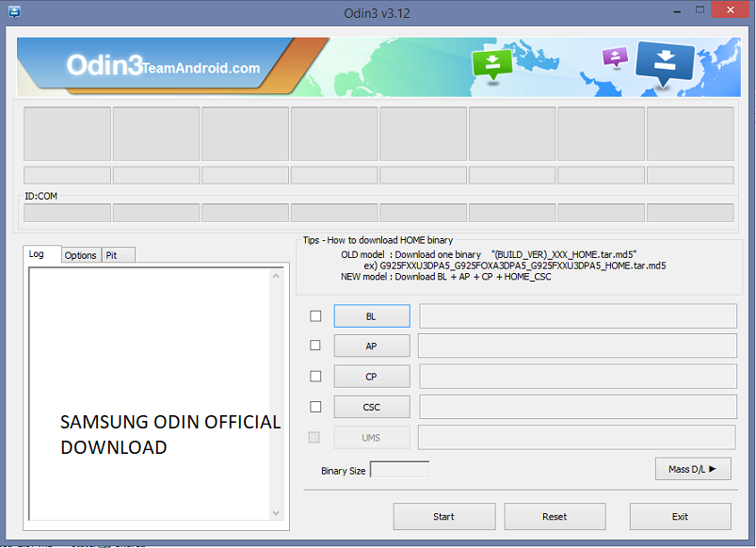Check the CSC checkbox
Image resolution: width=756 pixels, height=548 pixels.
point(315,406)
